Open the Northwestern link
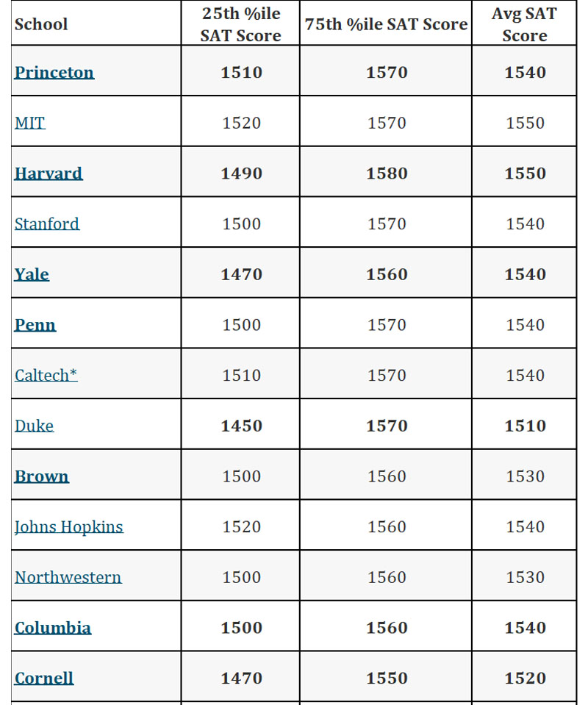This screenshot has width=588, height=705. pyautogui.click(x=68, y=577)
